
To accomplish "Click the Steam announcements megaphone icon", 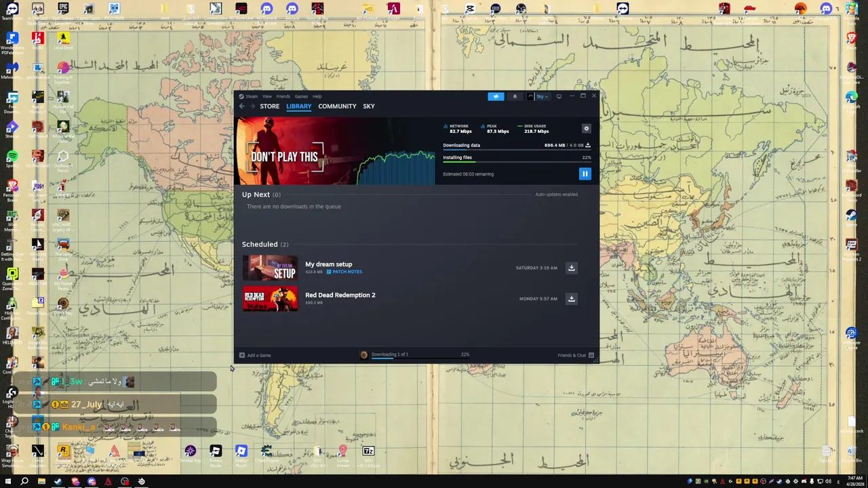I will [496, 96].
